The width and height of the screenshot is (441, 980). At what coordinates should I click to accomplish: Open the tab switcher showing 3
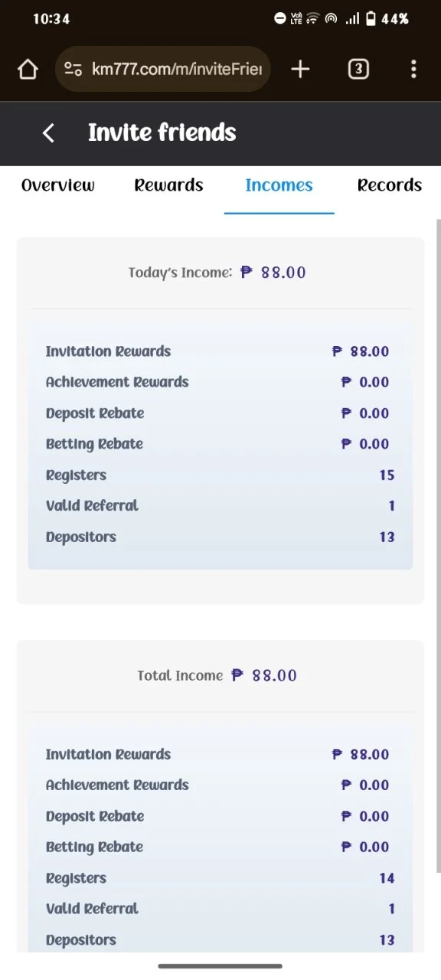pos(358,70)
